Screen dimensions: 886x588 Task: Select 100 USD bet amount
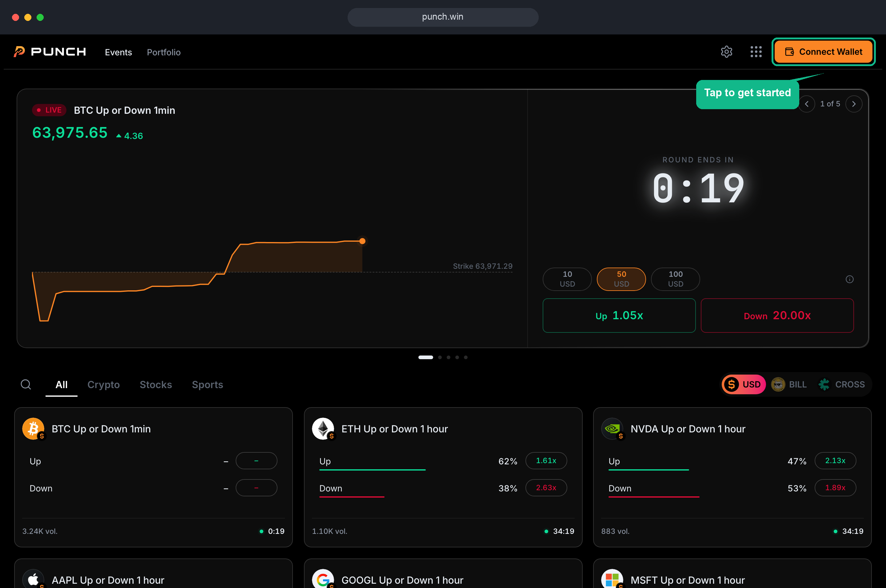[675, 279]
